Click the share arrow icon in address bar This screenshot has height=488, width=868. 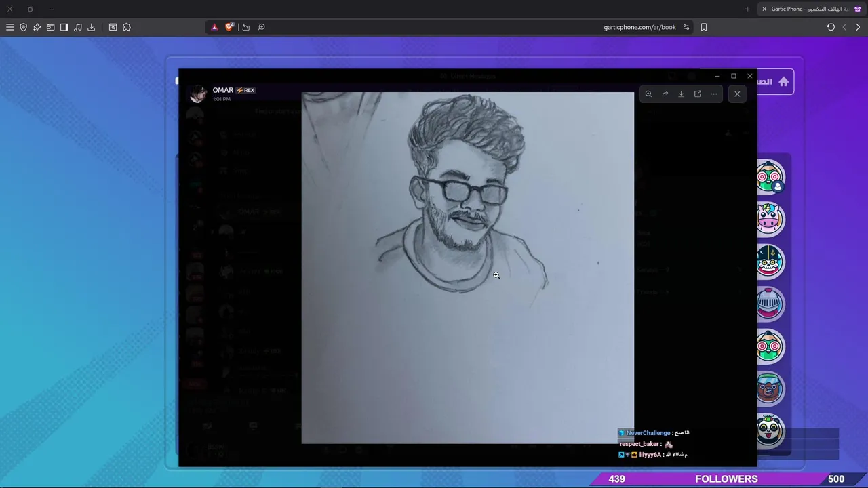(245, 27)
